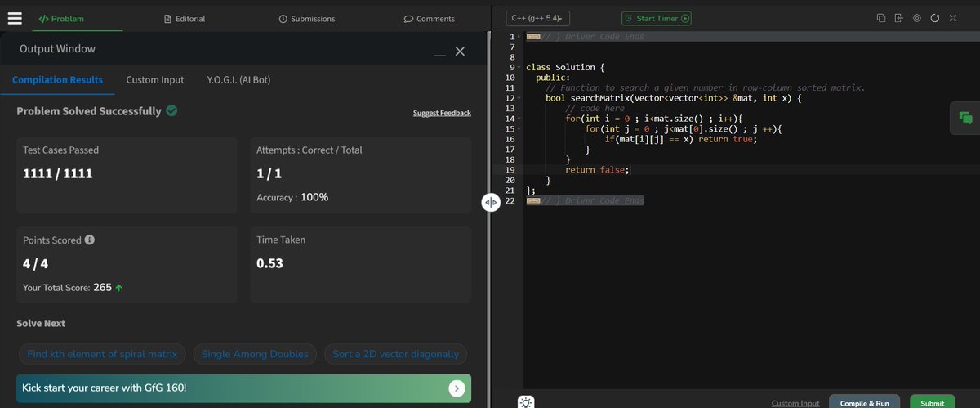Screen dimensions: 980x408
Task: Click the Start Timer button
Action: coord(657,18)
